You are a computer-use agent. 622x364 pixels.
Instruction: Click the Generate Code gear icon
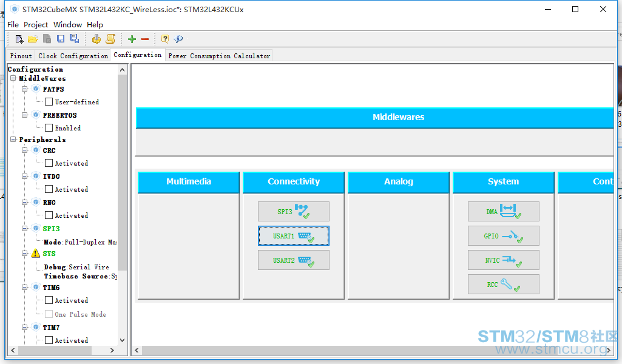tap(96, 39)
